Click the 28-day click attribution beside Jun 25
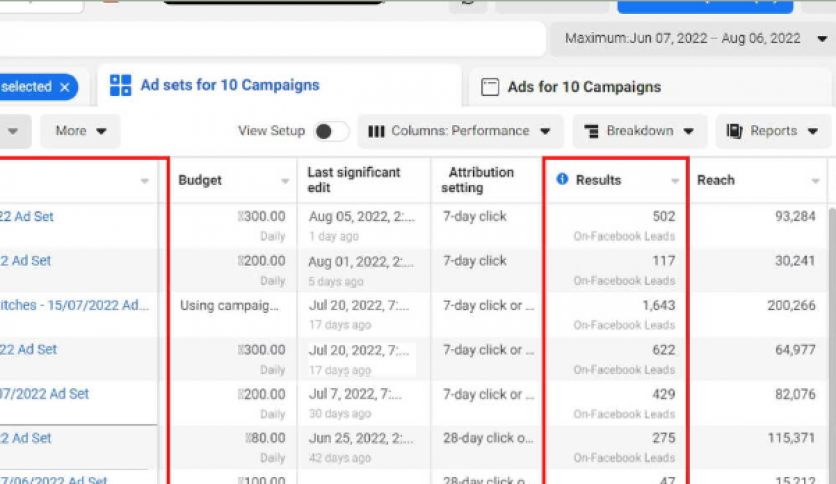This screenshot has width=836, height=484. point(488,438)
